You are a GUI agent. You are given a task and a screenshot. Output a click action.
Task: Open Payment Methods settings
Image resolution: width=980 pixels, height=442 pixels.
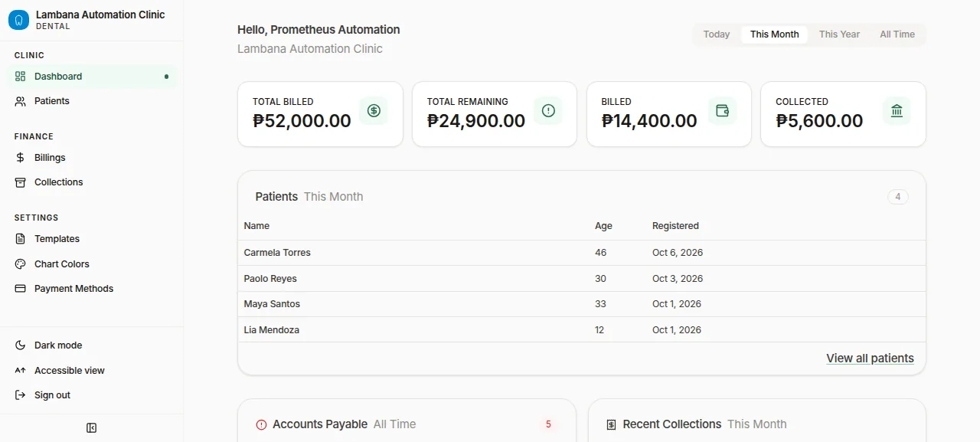[x=92, y=289]
